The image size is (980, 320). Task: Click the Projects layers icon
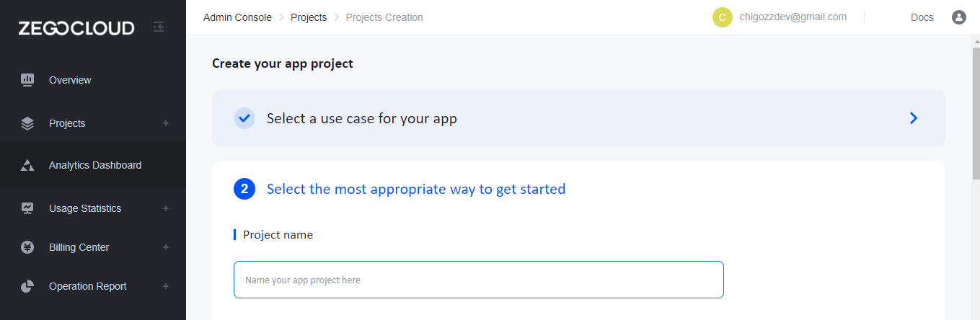(27, 123)
